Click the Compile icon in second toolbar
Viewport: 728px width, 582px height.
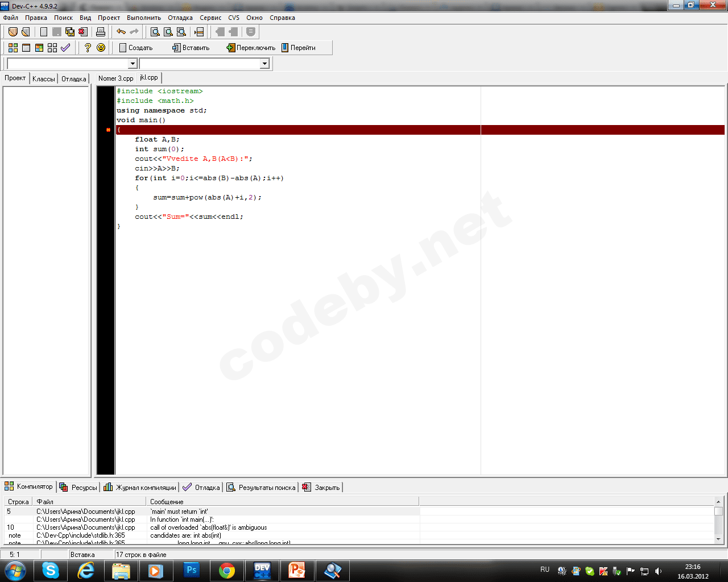click(13, 48)
